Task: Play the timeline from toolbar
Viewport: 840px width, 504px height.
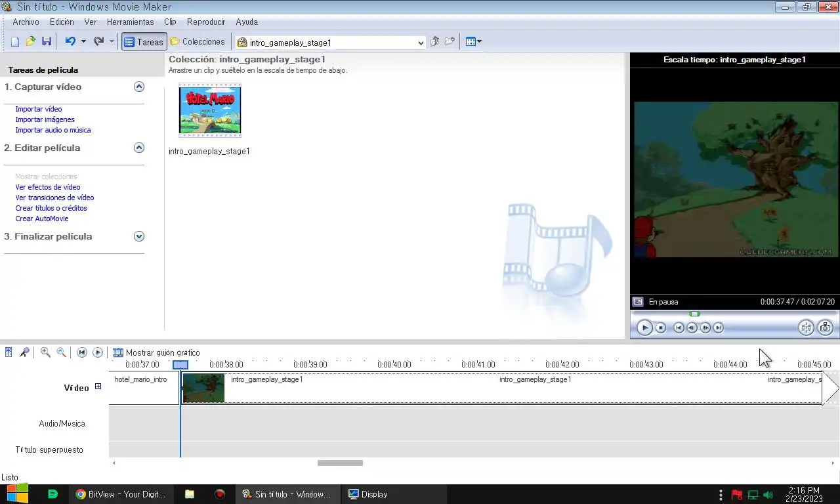Action: tap(98, 352)
